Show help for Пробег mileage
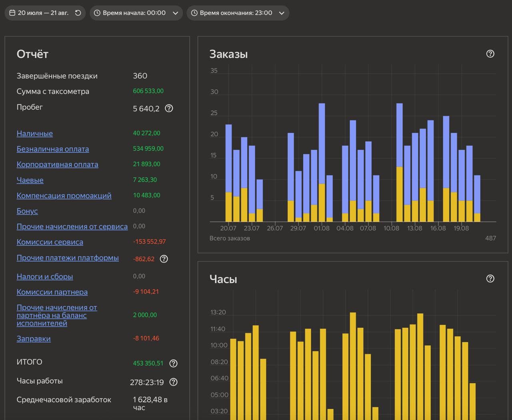Image resolution: width=512 pixels, height=420 pixels. (169, 108)
